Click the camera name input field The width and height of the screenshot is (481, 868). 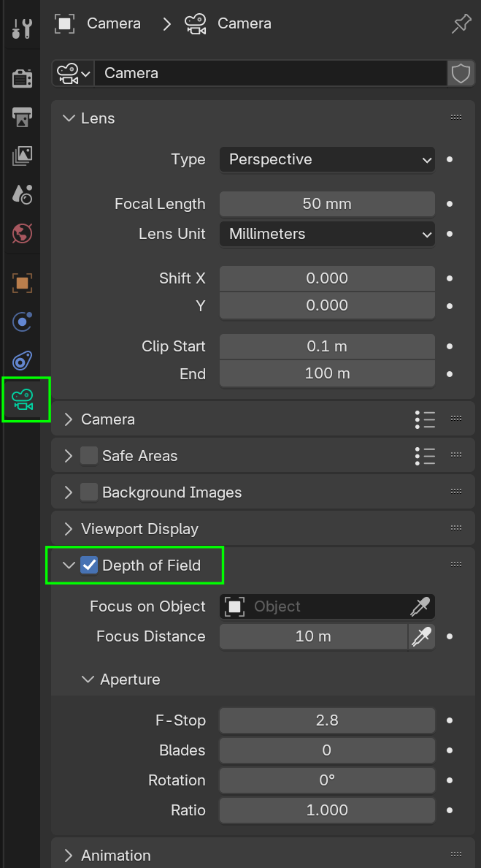(270, 73)
